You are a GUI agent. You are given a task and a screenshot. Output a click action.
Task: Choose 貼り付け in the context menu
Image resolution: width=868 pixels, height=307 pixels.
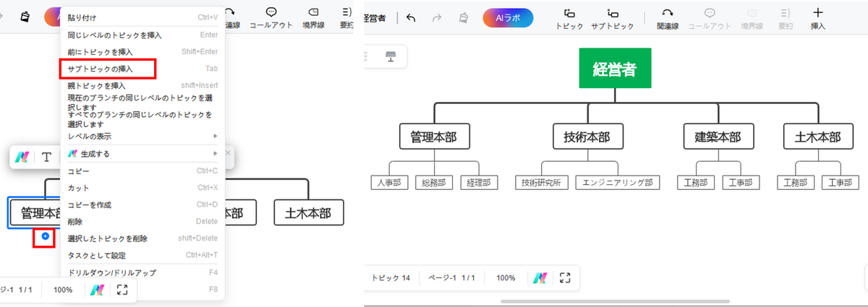[142, 17]
